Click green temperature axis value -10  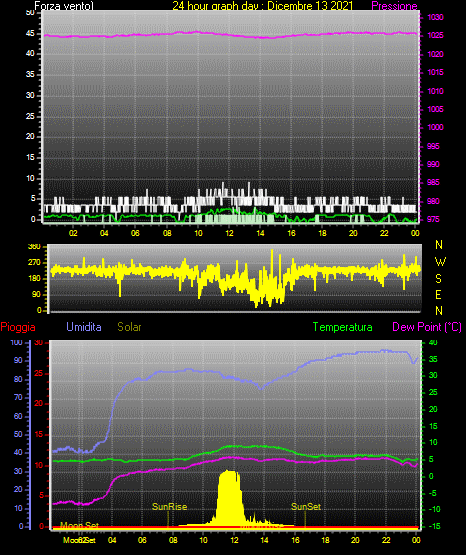coord(434,510)
